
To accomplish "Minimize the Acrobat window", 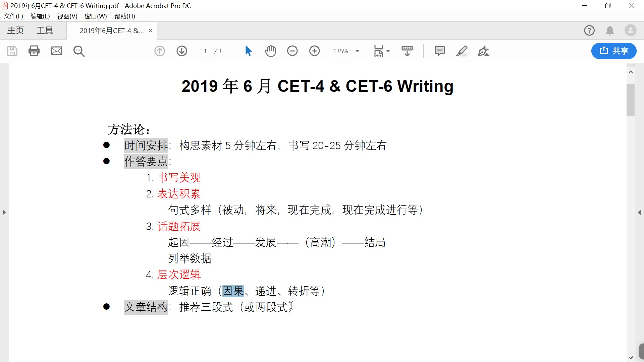I will [585, 6].
